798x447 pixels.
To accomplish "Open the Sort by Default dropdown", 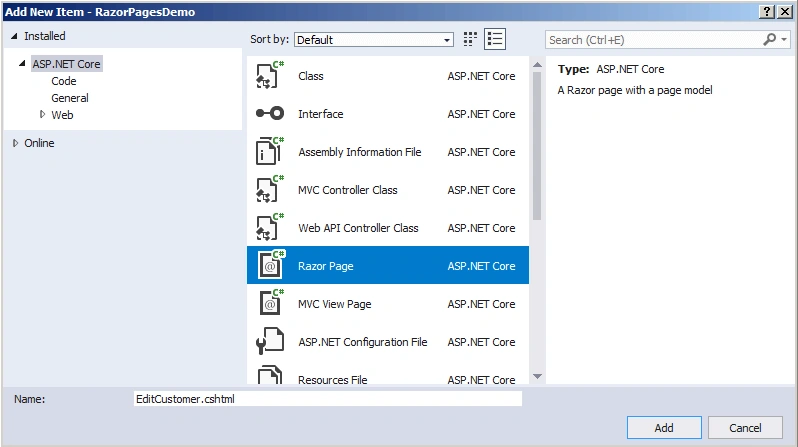I will [x=374, y=40].
